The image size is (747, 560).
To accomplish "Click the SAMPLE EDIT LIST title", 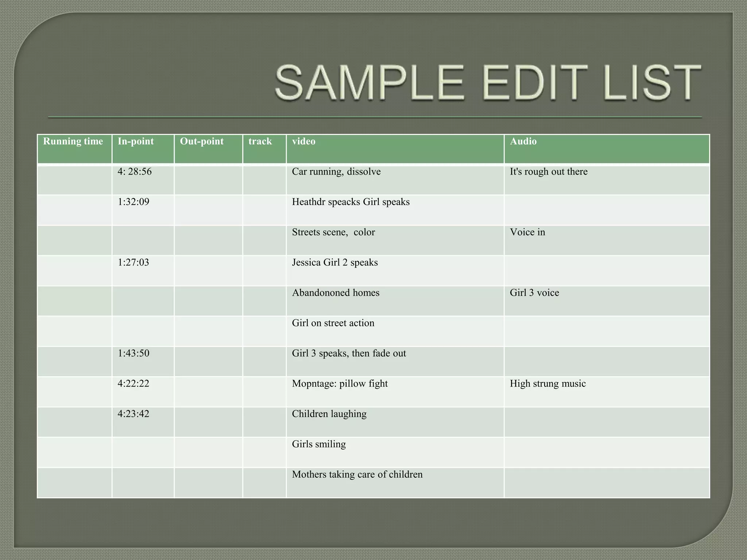I will 488,83.
